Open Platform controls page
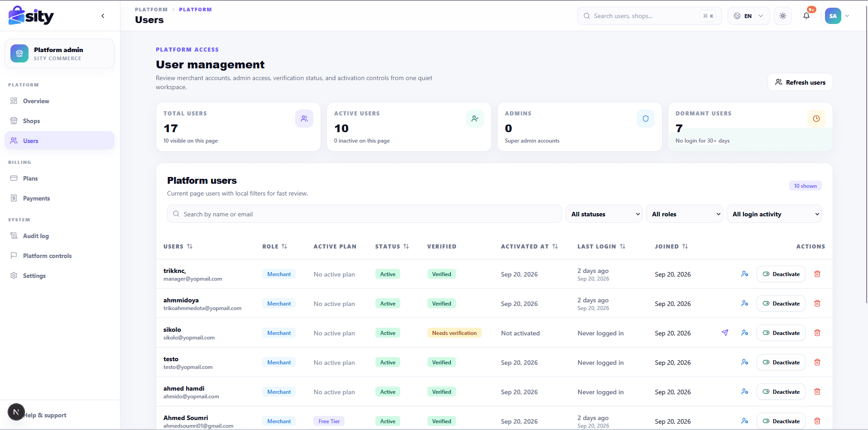This screenshot has width=868, height=430. point(59,256)
